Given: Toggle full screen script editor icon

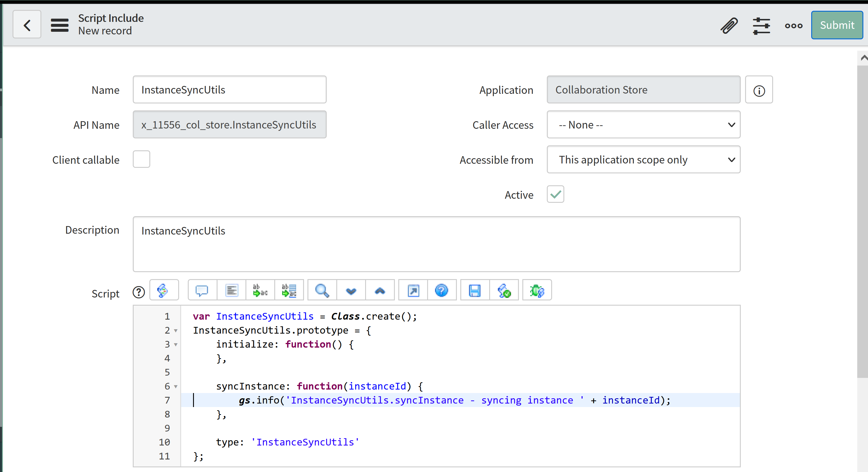Looking at the screenshot, I should point(413,290).
